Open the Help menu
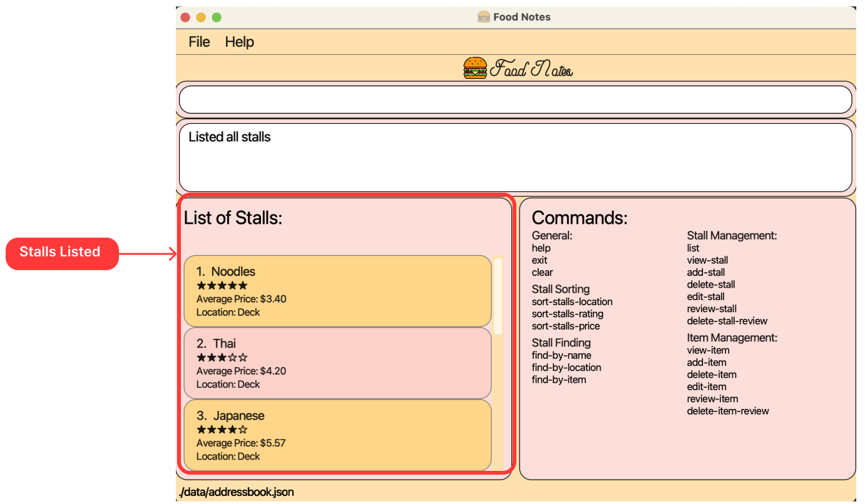The width and height of the screenshot is (865, 504). tap(239, 42)
